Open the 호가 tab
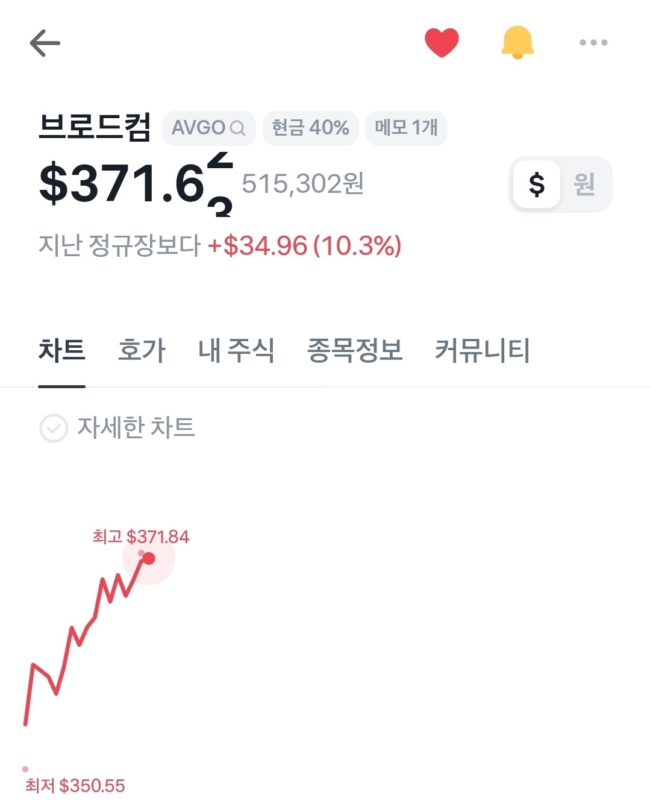The width and height of the screenshot is (650, 812). pos(142,350)
